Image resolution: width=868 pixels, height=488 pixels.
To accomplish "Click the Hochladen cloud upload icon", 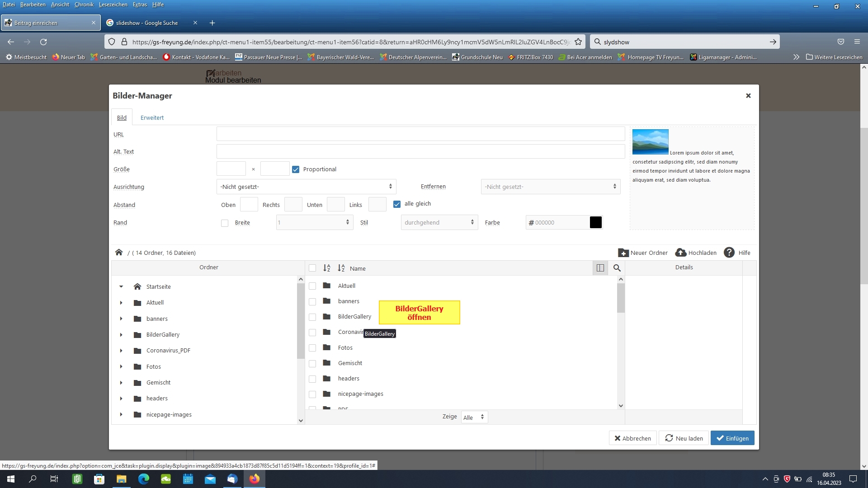I will coord(681,253).
